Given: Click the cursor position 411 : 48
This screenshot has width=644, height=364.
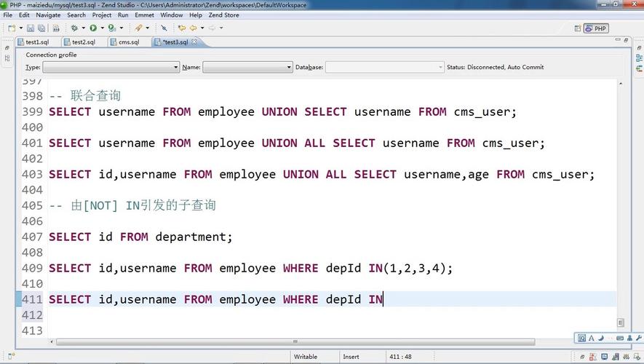Looking at the screenshot, I should point(400,357).
